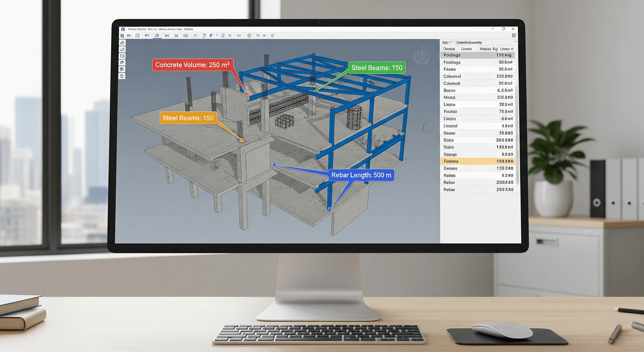Click the house icon in left toolbar
The image size is (644, 352).
tap(122, 43)
